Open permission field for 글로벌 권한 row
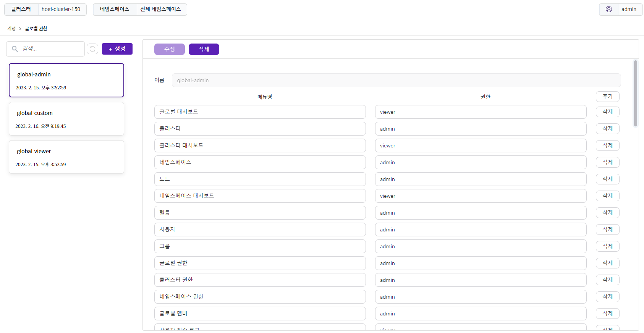The width and height of the screenshot is (644, 333). 481,263
